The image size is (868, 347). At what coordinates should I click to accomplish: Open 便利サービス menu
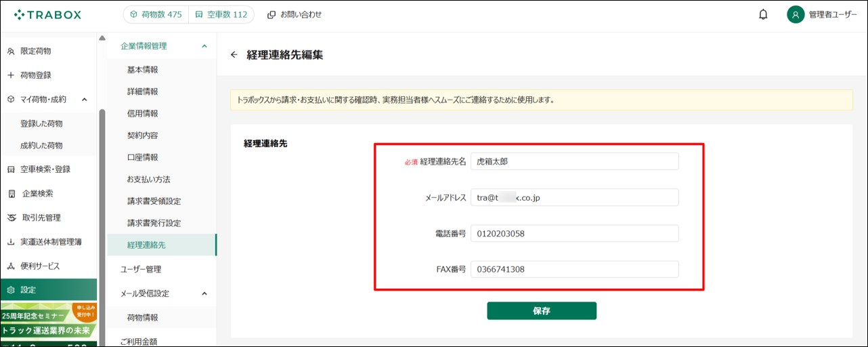tap(40, 266)
